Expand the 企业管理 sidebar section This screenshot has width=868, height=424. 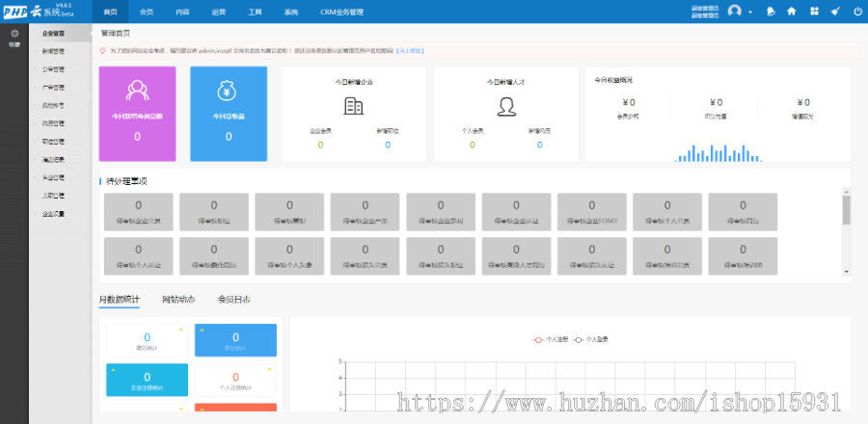point(54,33)
